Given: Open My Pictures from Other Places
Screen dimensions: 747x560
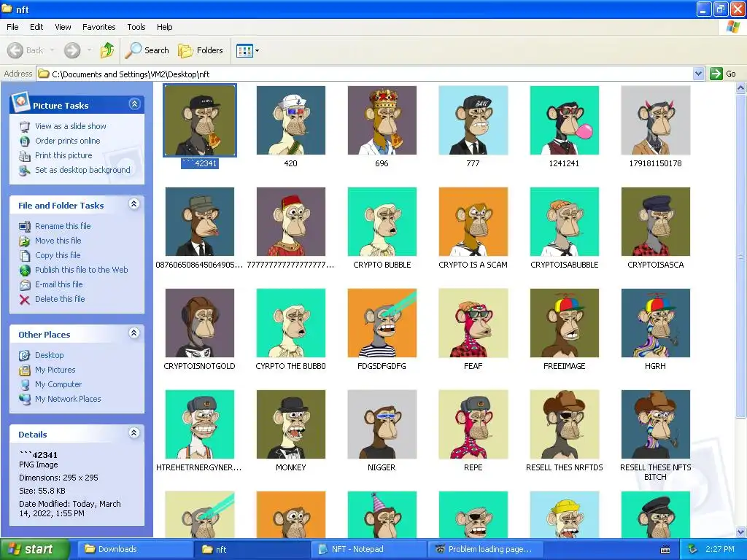Looking at the screenshot, I should coord(55,370).
